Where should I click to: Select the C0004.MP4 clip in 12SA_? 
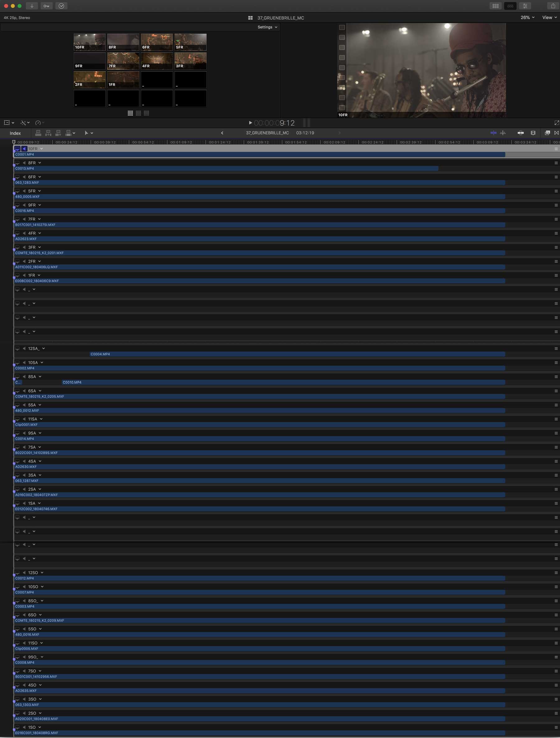(297, 354)
